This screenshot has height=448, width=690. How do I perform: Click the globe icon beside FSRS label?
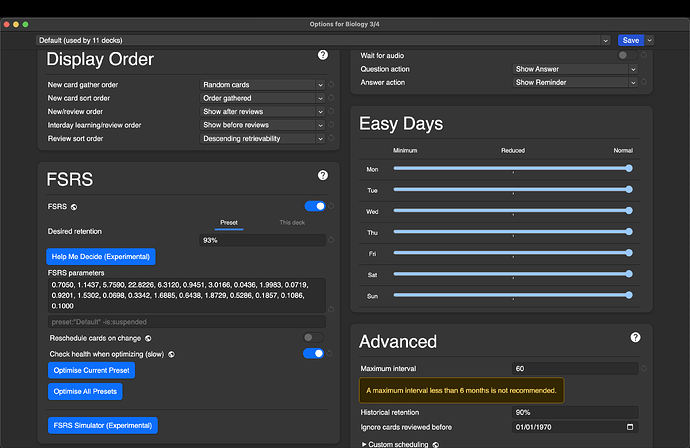click(x=76, y=206)
